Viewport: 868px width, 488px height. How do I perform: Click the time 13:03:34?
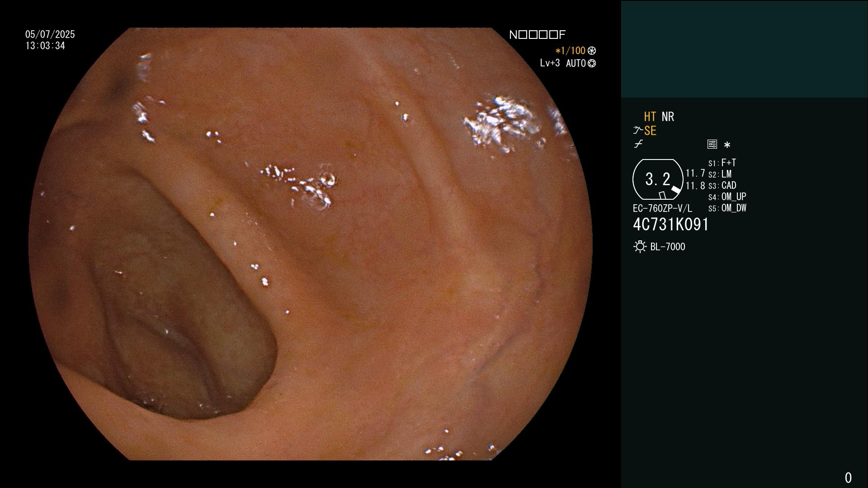(45, 46)
